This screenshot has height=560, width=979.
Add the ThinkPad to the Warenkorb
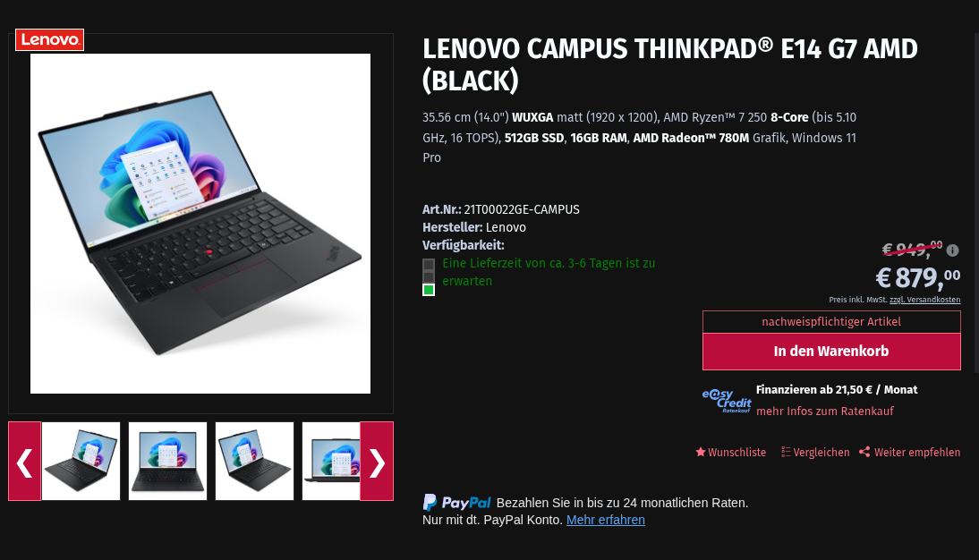831,352
